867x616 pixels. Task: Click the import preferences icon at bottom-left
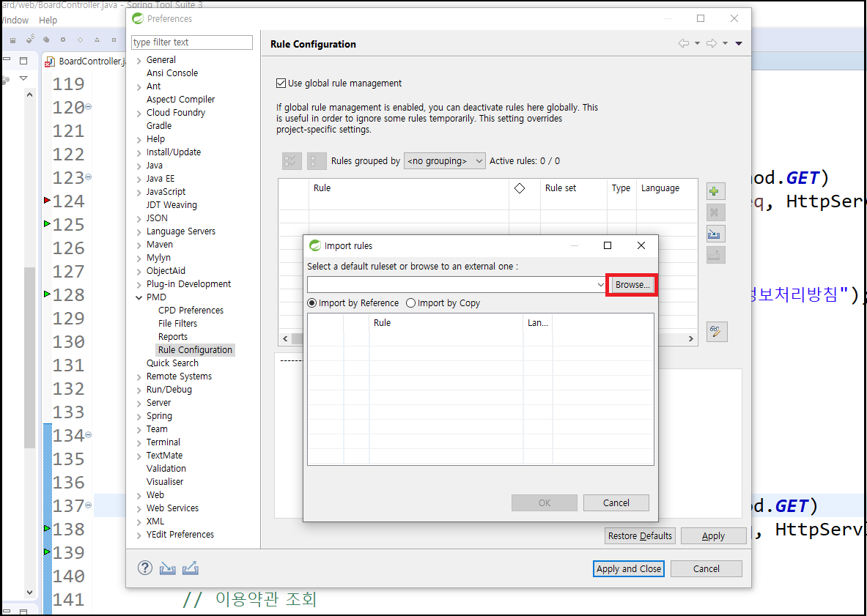pos(167,568)
